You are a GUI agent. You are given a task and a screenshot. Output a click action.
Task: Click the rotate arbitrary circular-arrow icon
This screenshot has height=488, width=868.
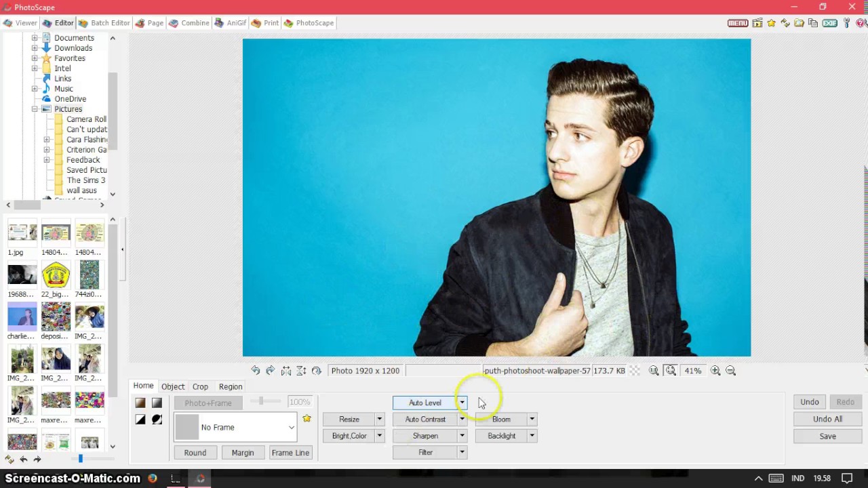(316, 371)
